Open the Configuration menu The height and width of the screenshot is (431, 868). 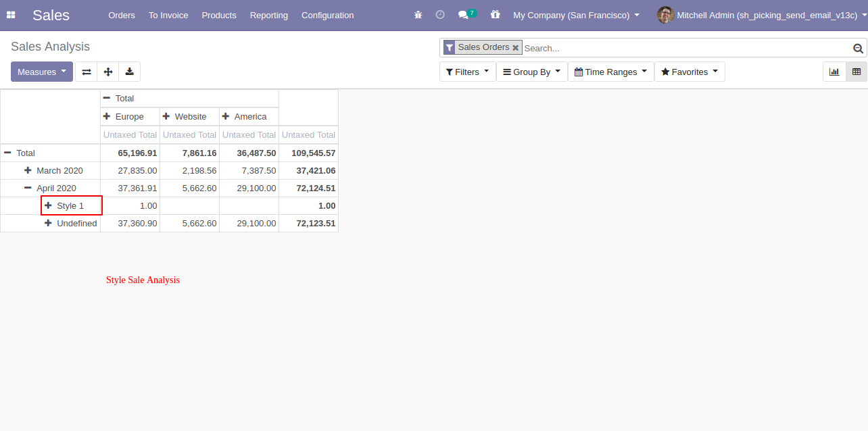point(328,15)
